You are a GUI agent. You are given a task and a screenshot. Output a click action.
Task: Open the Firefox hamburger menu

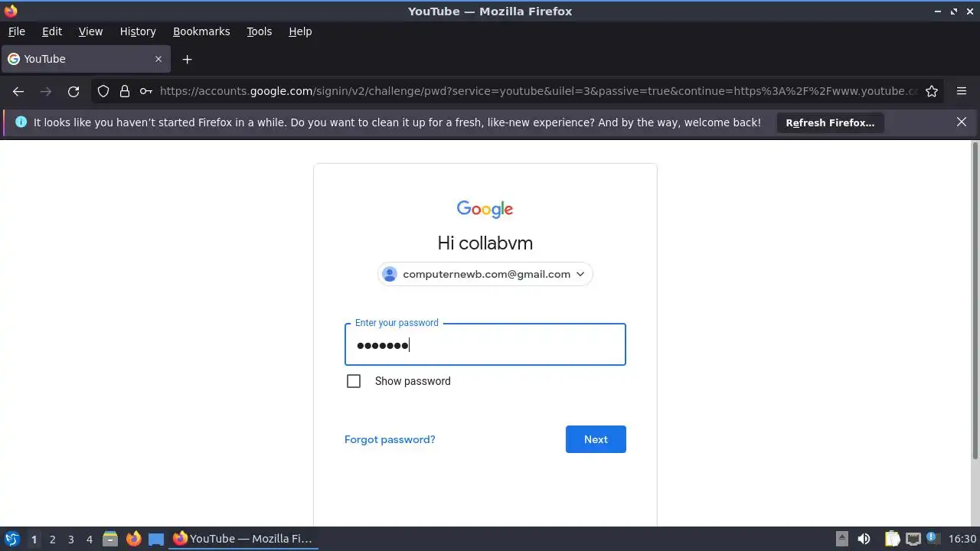[x=962, y=91]
